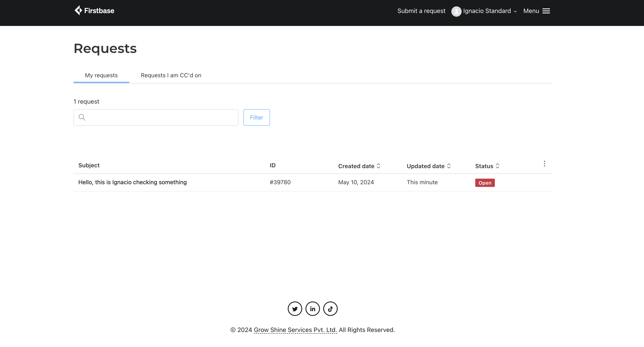The image size is (644, 347).
Task: Sort by Created date arrows
Action: pos(378,166)
